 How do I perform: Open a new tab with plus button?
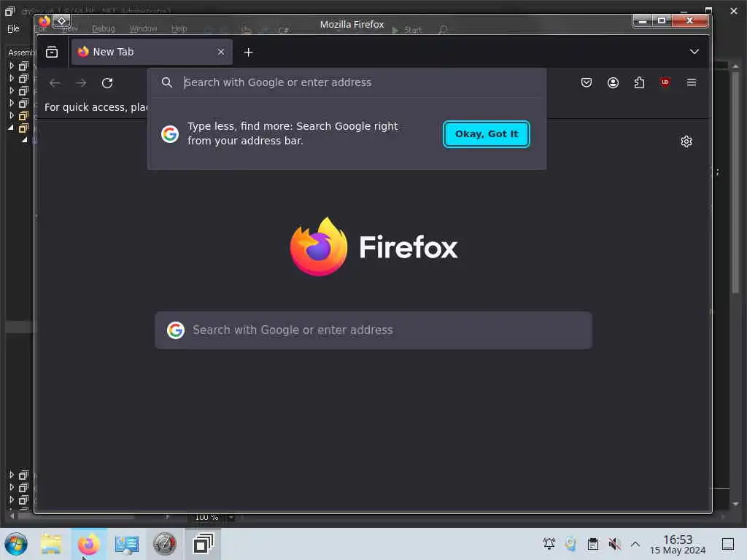[x=248, y=52]
